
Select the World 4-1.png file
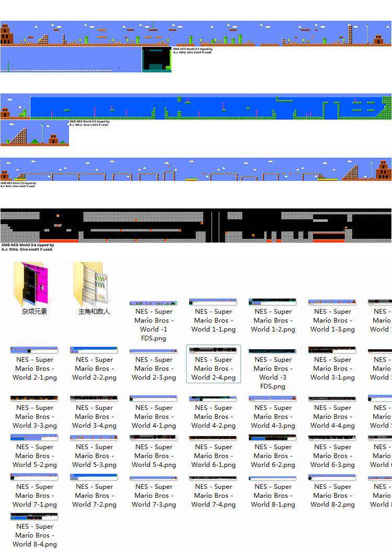(x=154, y=412)
